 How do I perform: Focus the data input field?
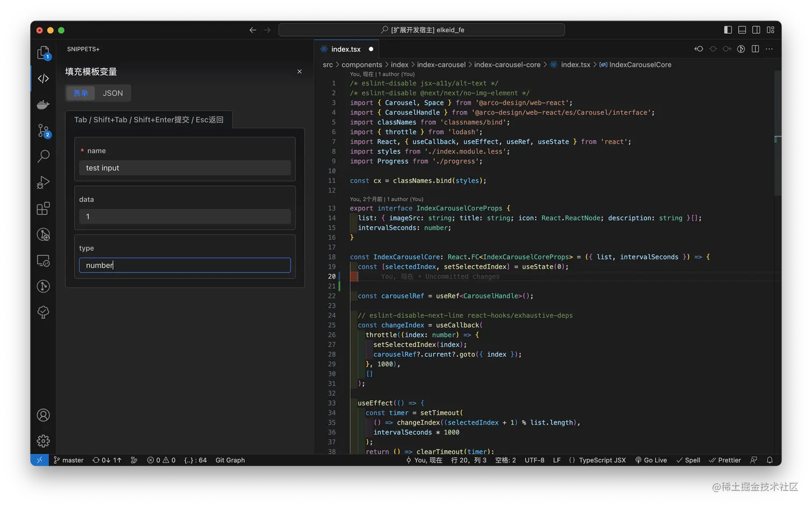(x=185, y=217)
